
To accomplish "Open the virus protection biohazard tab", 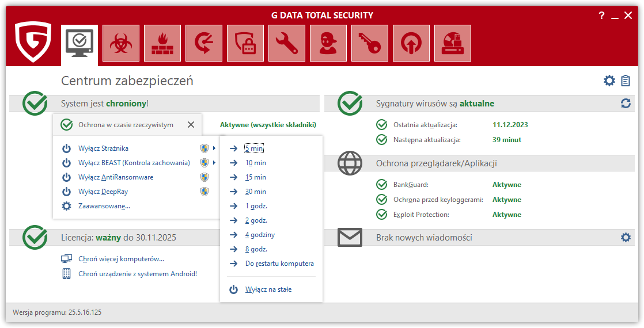I will point(121,44).
